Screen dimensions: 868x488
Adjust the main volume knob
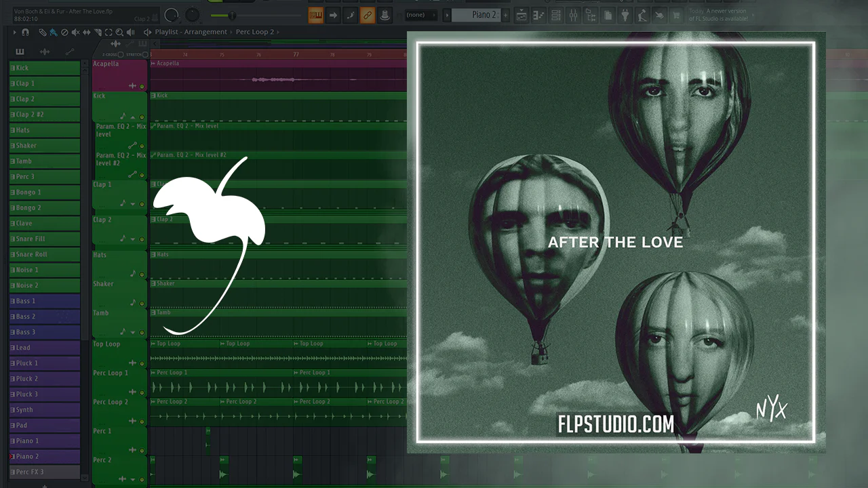coord(171,14)
